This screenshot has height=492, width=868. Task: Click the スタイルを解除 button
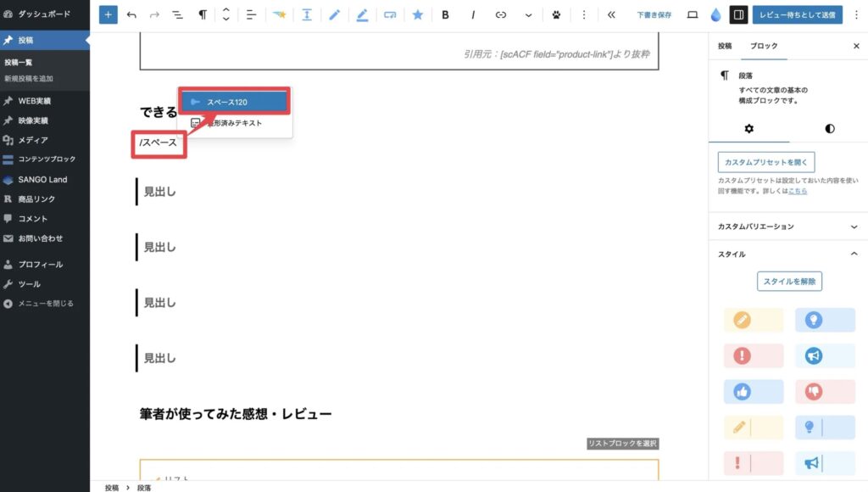click(x=789, y=281)
